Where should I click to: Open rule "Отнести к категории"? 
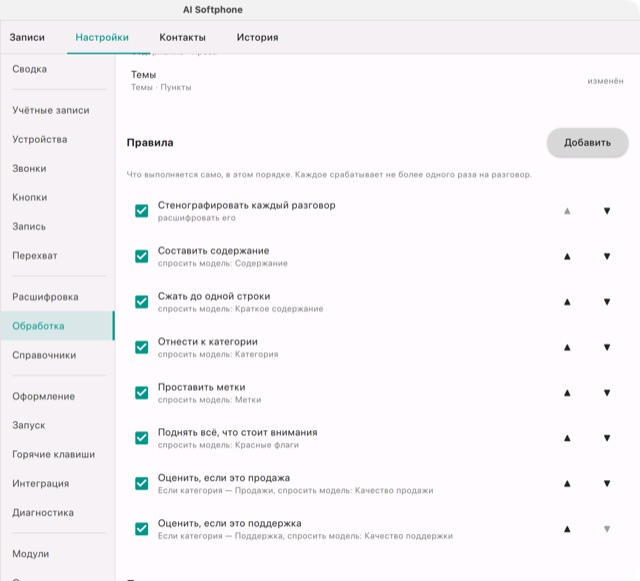[218, 347]
